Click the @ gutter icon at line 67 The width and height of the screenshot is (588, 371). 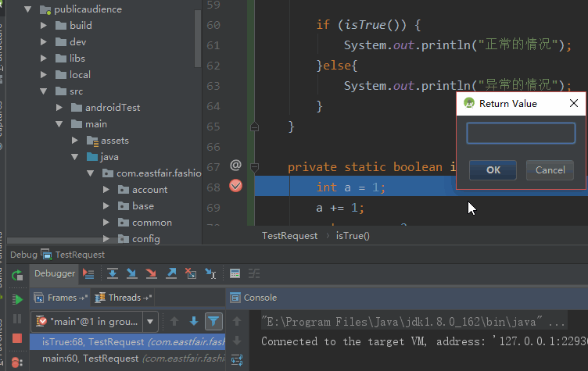[235, 166]
